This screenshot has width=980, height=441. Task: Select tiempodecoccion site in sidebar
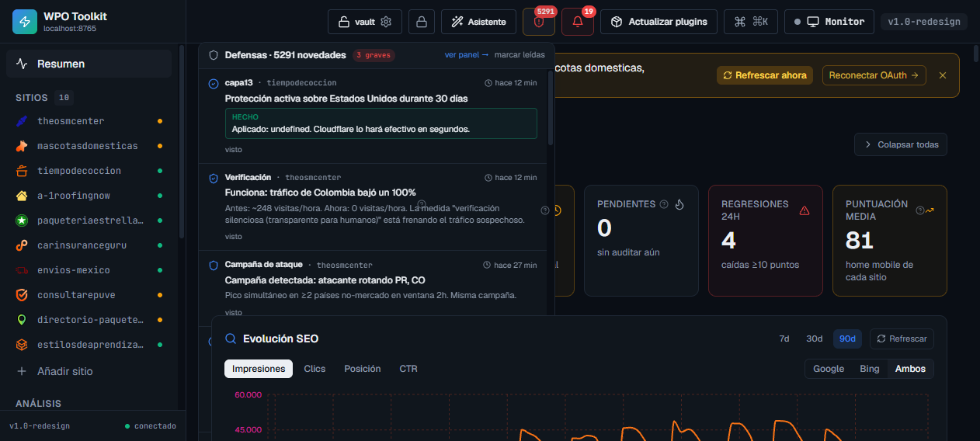89,171
